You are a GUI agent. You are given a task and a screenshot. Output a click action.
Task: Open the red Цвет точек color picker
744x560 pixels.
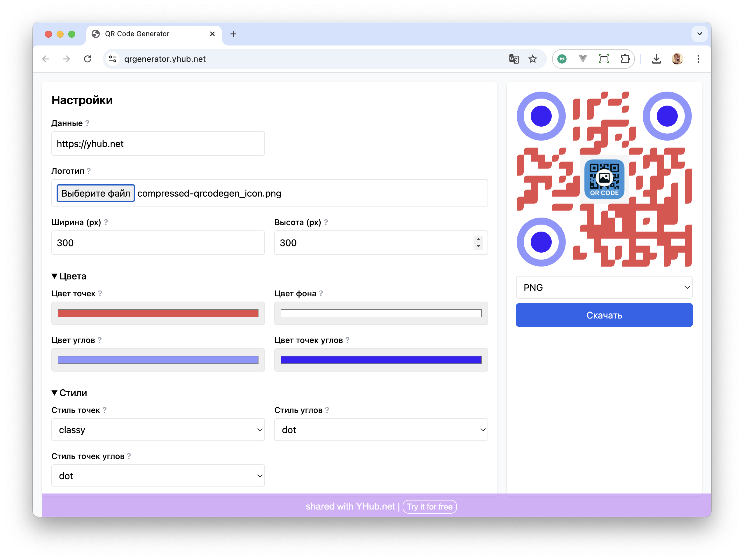[158, 313]
